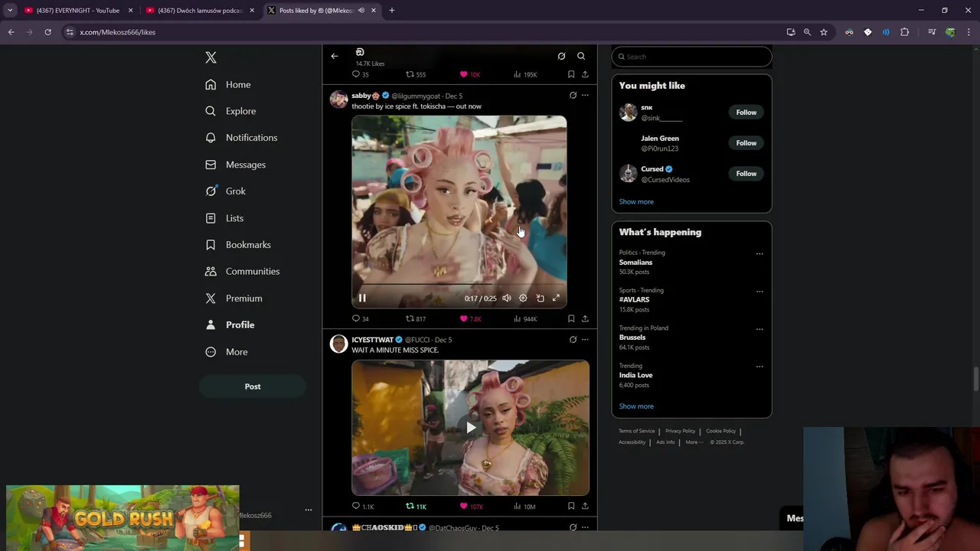The width and height of the screenshot is (980, 551).
Task: Switch to Dwóch lamusów podcast browser tab
Action: point(199,11)
